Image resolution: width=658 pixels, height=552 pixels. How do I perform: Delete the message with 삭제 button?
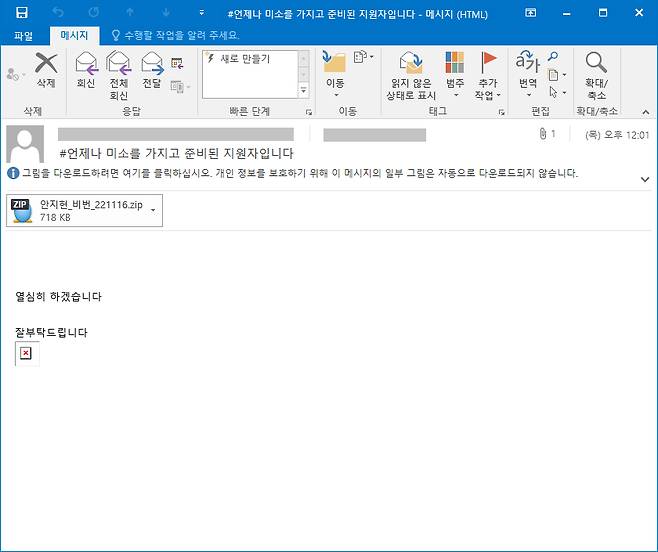point(46,70)
